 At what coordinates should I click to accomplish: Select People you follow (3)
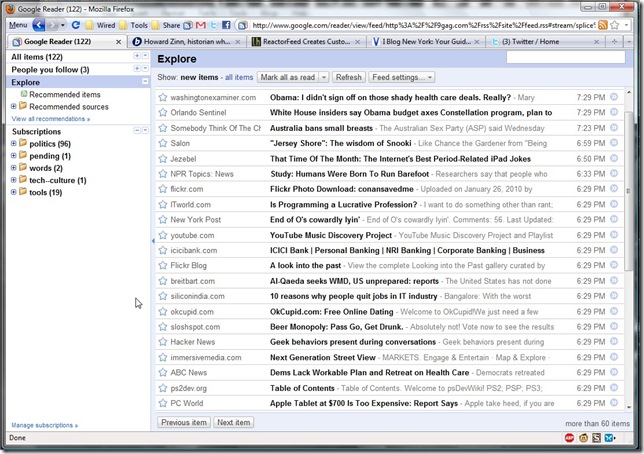pyautogui.click(x=50, y=69)
